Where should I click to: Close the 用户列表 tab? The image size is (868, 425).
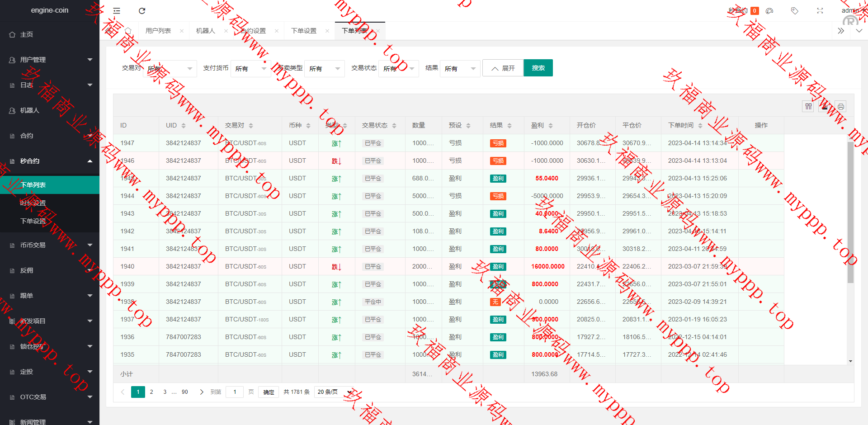(x=182, y=31)
